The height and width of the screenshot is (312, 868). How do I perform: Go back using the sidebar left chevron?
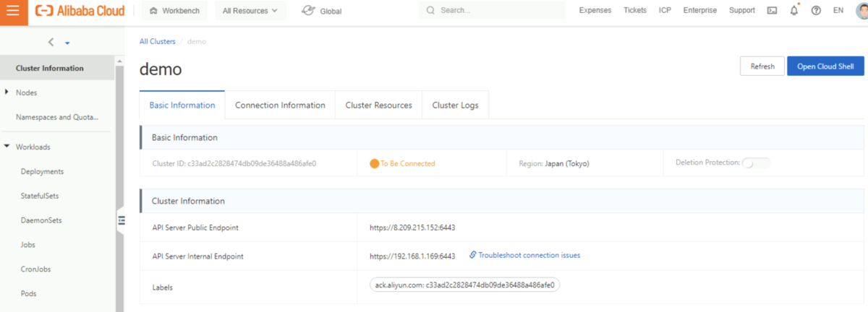point(51,43)
